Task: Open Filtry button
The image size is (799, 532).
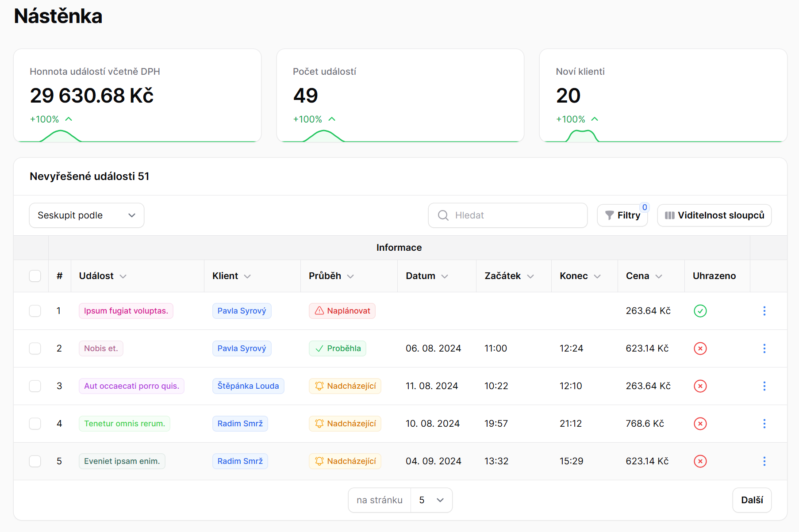Action: click(622, 215)
